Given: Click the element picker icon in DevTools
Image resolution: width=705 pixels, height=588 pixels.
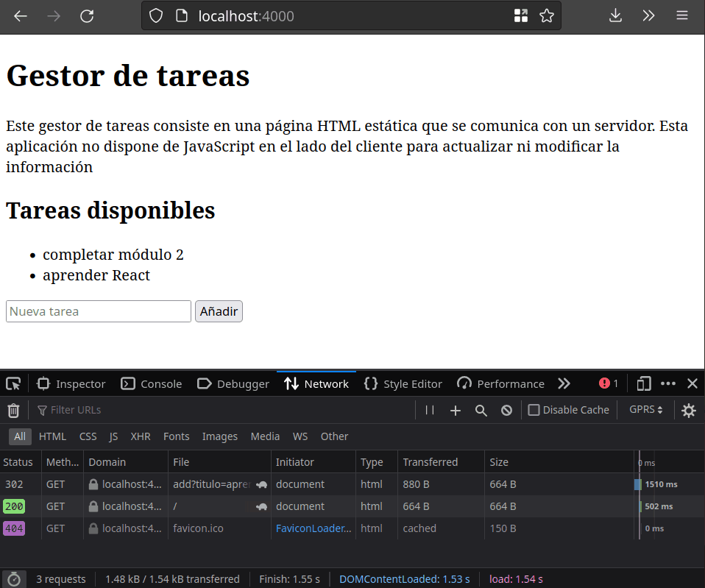Looking at the screenshot, I should [x=13, y=383].
